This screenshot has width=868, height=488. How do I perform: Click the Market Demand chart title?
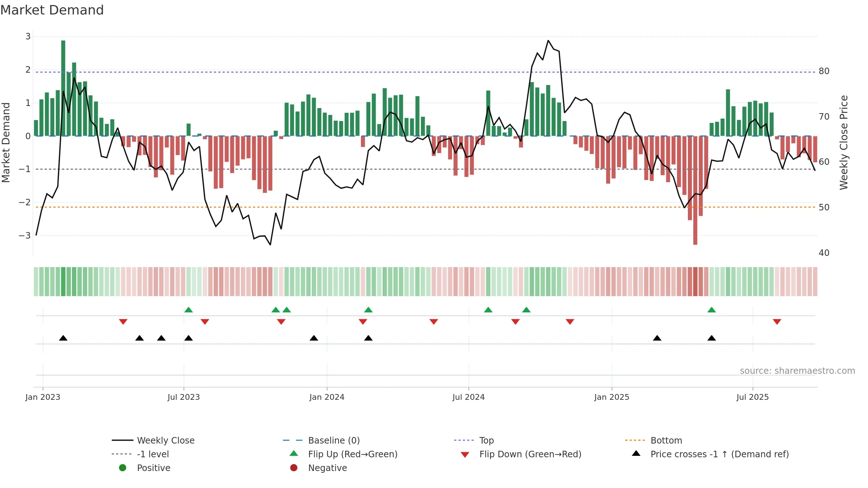click(52, 10)
